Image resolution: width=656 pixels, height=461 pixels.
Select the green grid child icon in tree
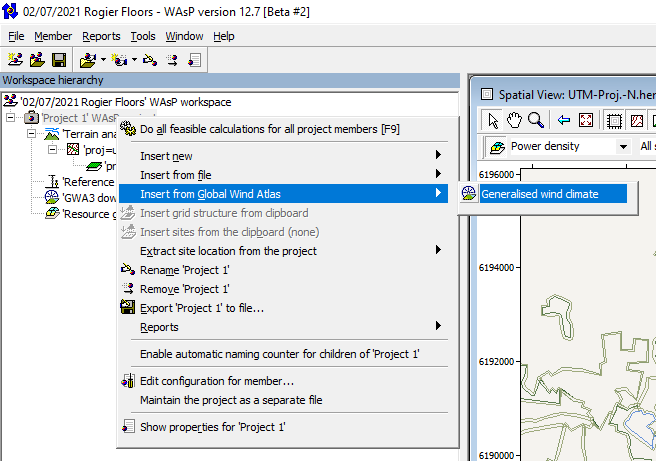tap(94, 166)
